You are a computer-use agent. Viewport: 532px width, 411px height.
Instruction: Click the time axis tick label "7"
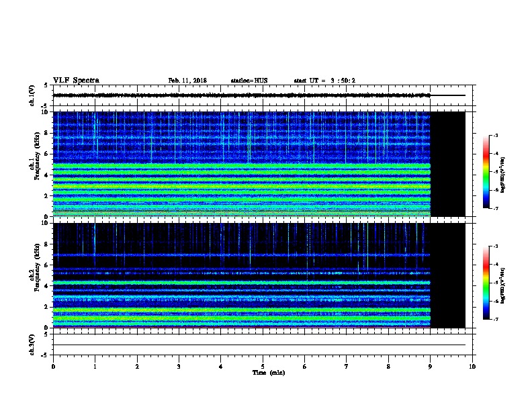pos(347,366)
